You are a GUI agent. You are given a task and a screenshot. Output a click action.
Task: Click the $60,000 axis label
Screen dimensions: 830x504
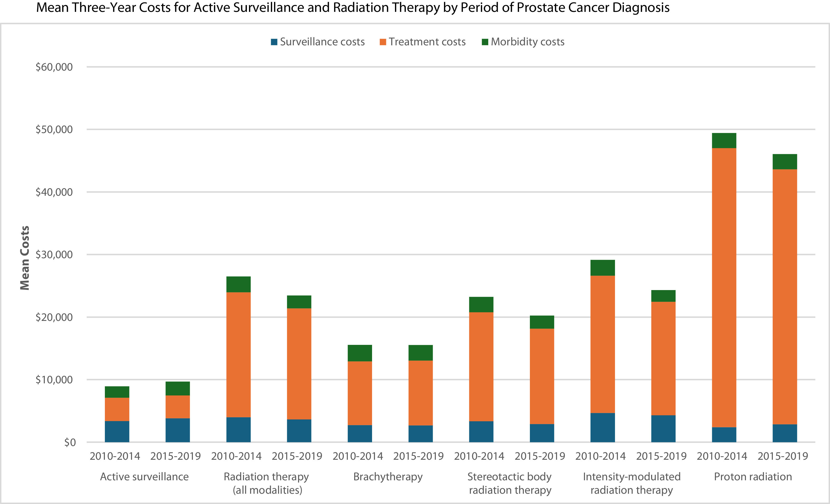[54, 67]
